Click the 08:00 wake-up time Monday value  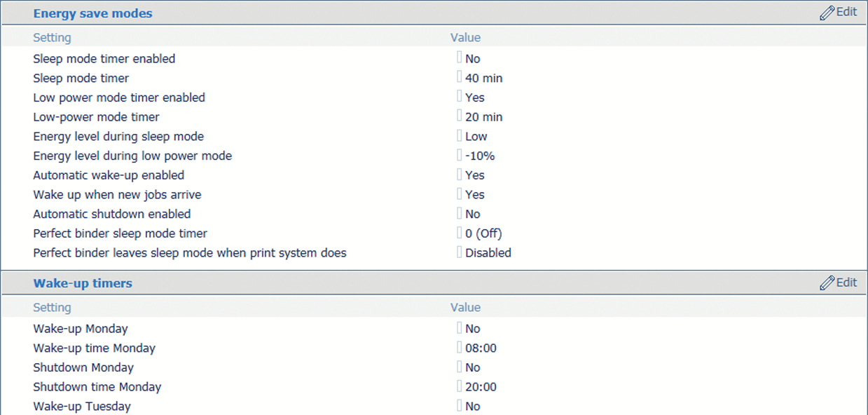[481, 348]
